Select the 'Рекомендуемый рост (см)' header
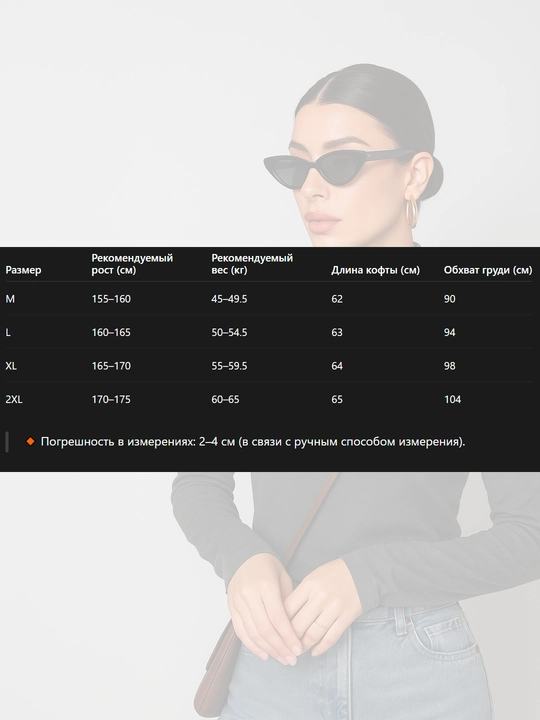The height and width of the screenshot is (720, 540). [x=132, y=264]
